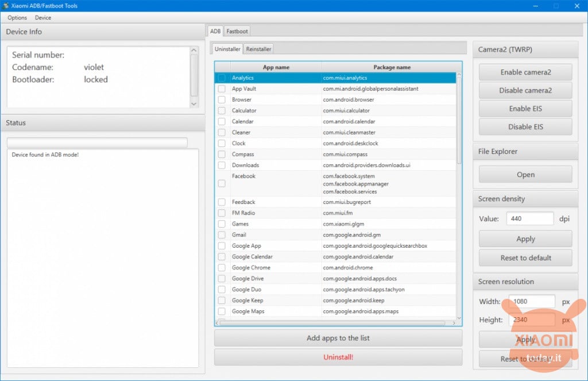Click com.google.android.gm package text

tap(352, 234)
